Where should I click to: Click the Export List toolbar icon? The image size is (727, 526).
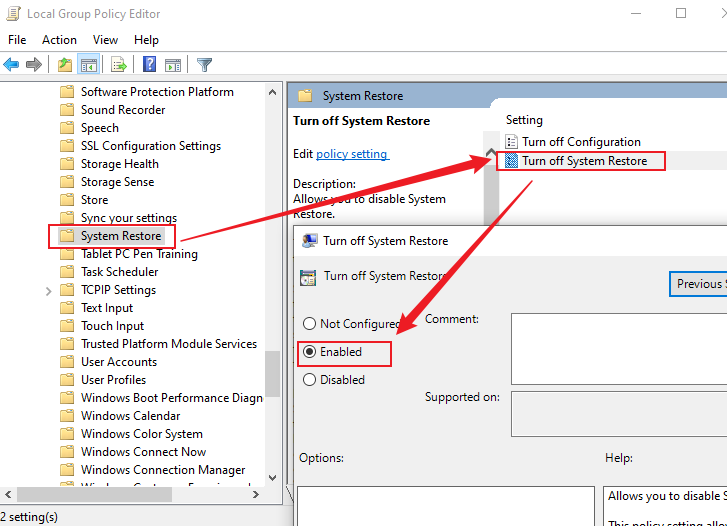[x=119, y=65]
